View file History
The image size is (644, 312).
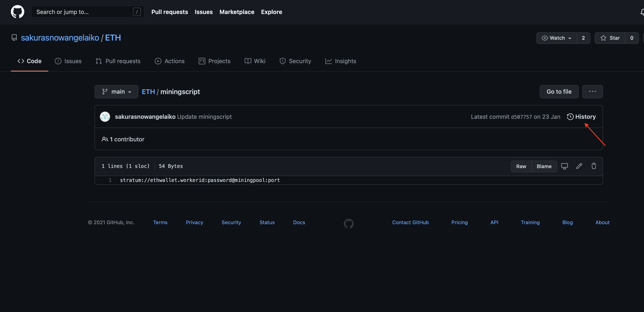click(x=581, y=116)
